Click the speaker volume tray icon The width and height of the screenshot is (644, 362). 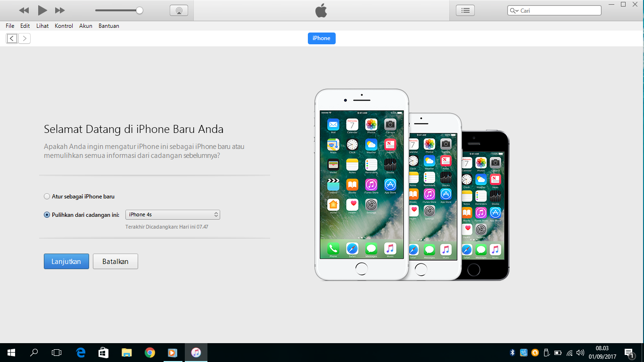[580, 352]
